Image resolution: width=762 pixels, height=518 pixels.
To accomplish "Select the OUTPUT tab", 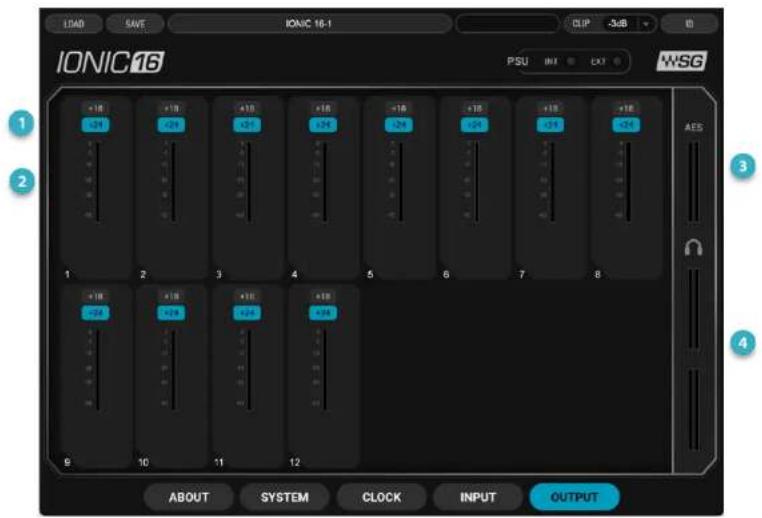I will tap(574, 497).
